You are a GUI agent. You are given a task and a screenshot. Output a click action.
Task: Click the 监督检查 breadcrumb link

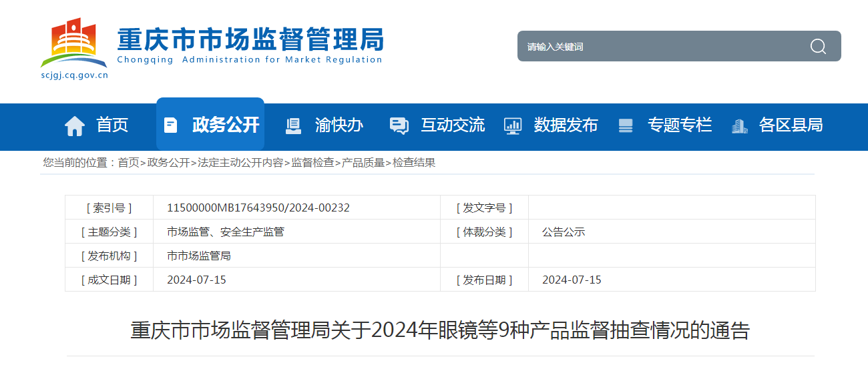pos(312,162)
